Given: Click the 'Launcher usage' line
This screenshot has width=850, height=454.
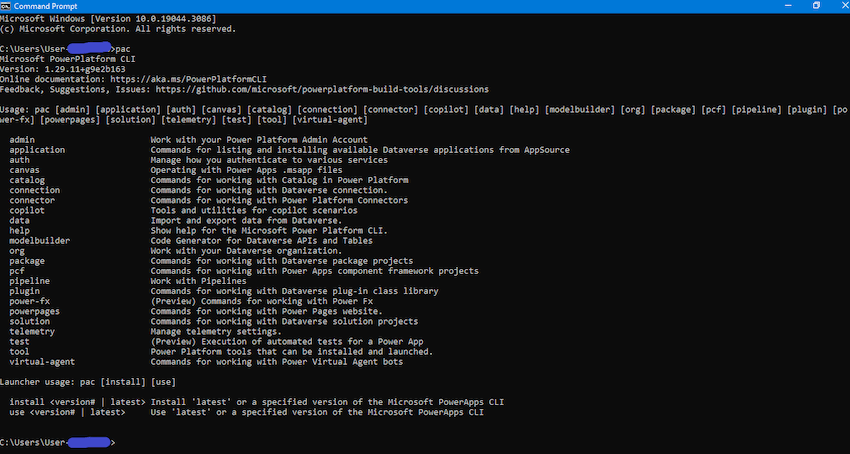Looking at the screenshot, I should pos(88,382).
